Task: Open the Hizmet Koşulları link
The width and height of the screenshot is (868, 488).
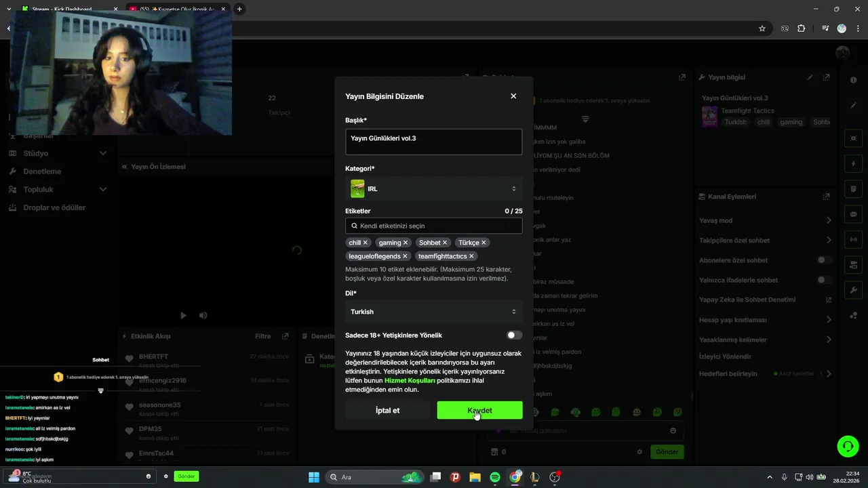Action: point(410,380)
